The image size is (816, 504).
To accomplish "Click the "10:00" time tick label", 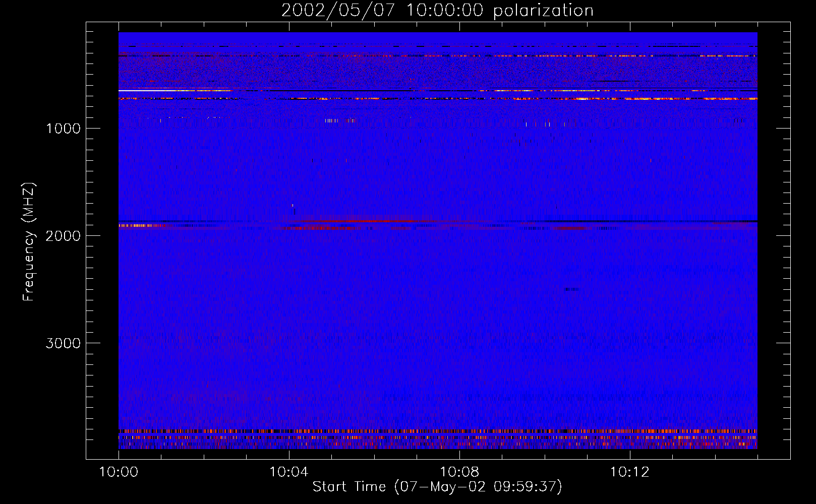I will coord(119,472).
